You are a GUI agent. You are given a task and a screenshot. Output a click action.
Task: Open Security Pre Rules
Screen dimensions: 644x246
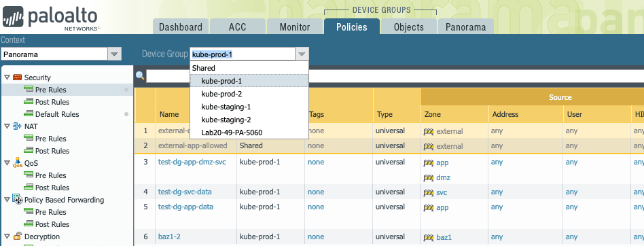point(50,90)
